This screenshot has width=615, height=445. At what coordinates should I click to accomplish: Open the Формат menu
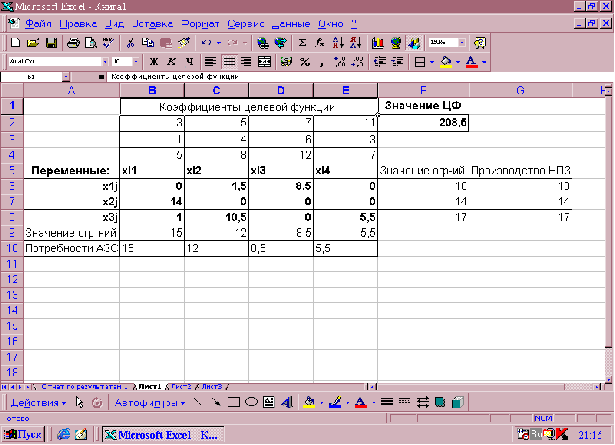[x=200, y=24]
